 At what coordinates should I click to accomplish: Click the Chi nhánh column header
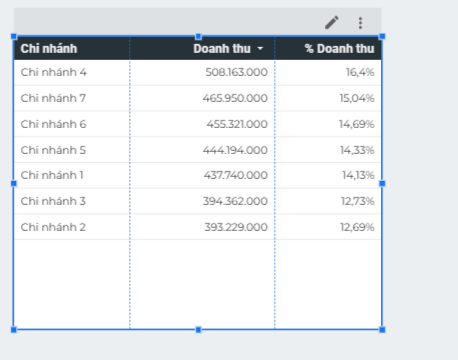click(x=49, y=49)
